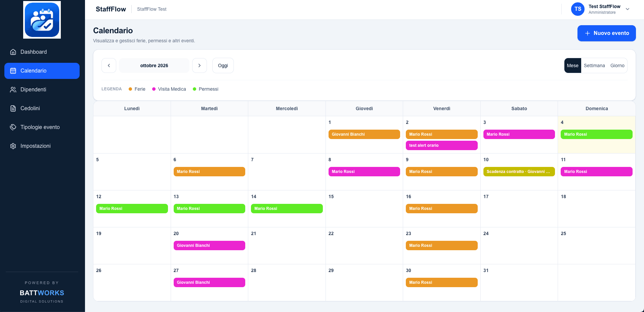Viewport: 644px width, 312px height.
Task: Click the TS user avatar
Action: (578, 9)
